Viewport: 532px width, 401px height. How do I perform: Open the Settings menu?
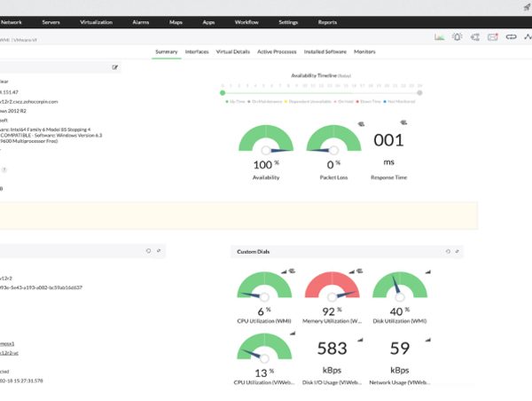(x=288, y=22)
